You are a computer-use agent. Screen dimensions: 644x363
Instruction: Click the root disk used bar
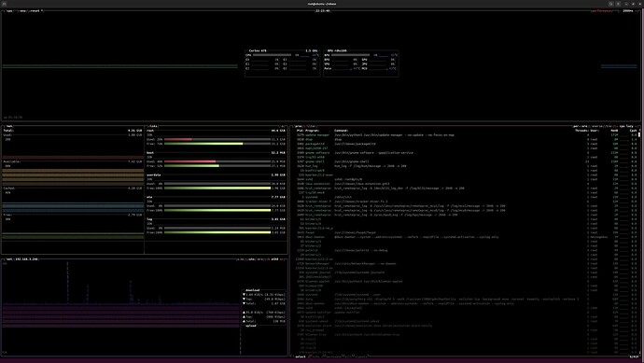point(217,139)
